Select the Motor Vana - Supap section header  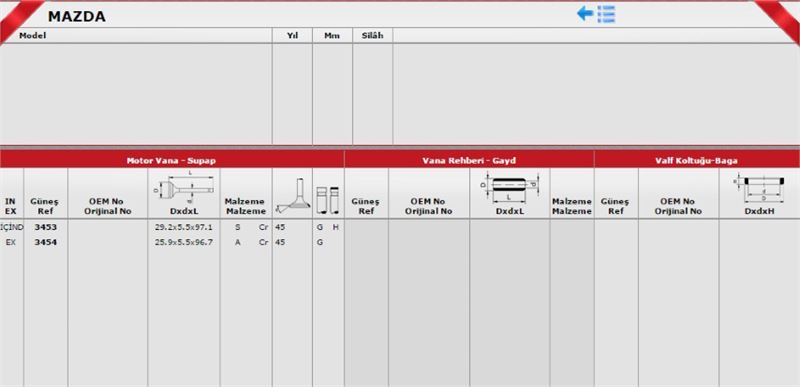172,161
